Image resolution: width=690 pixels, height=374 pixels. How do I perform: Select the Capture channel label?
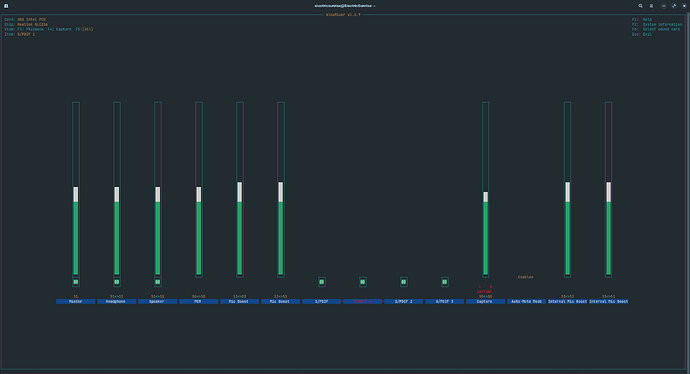click(x=485, y=301)
